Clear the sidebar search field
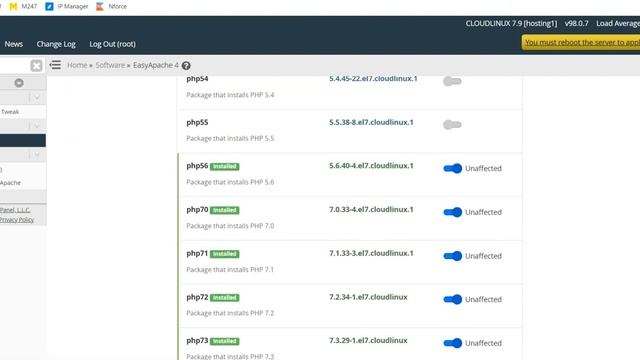 (36, 66)
